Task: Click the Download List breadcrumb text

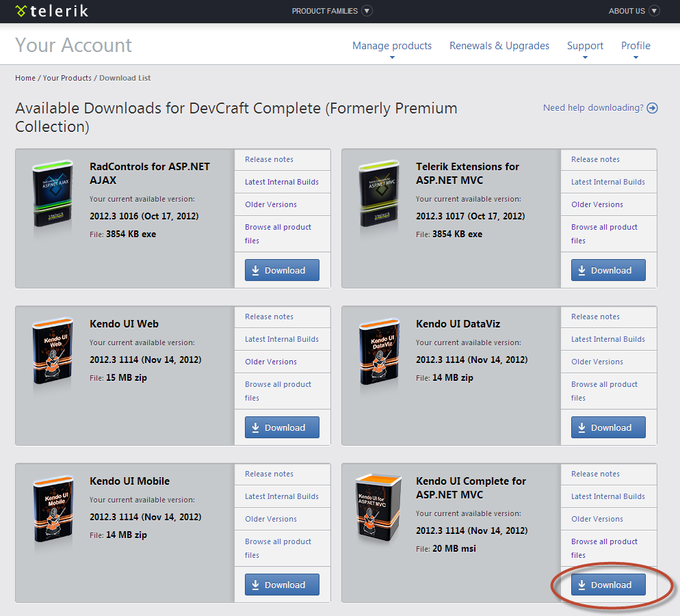Action: pos(125,78)
